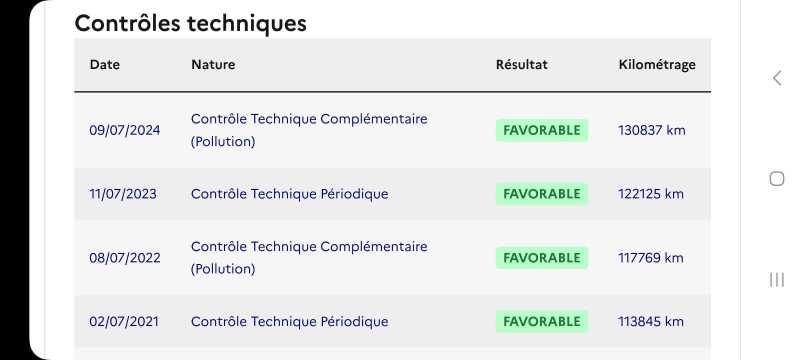
Task: Click the Nature column header
Action: point(213,65)
